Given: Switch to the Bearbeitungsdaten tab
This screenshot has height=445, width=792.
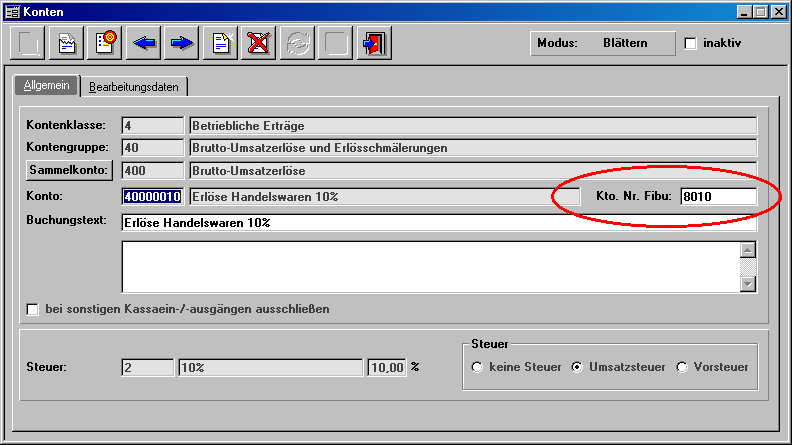Looking at the screenshot, I should [x=134, y=87].
